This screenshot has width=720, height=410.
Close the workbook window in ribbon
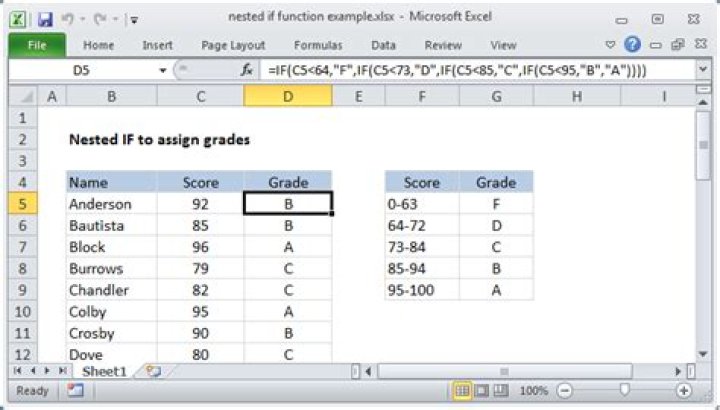tap(701, 44)
